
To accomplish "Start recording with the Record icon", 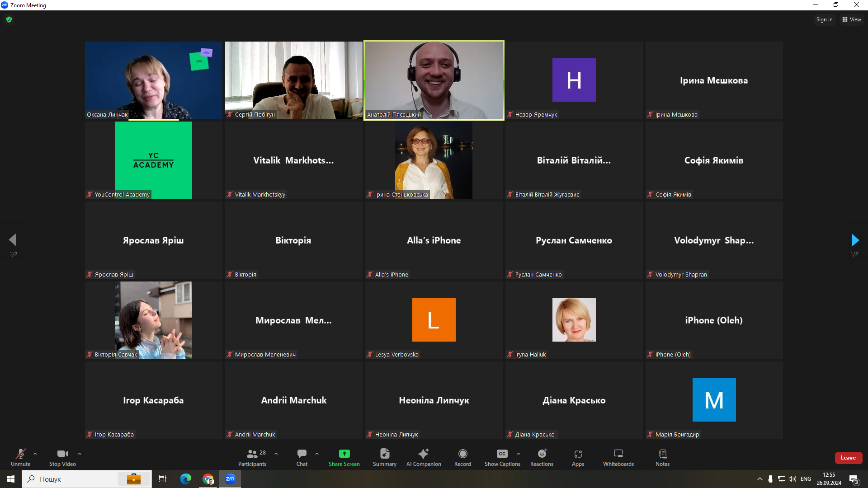I will tap(462, 454).
